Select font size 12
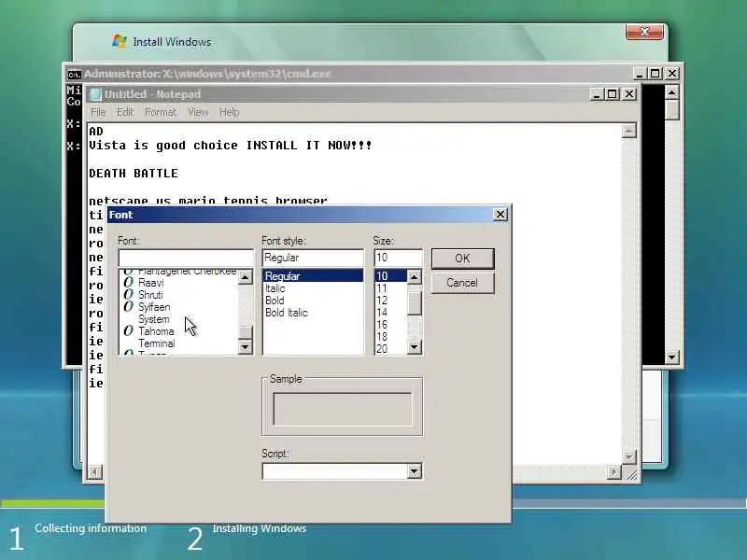Viewport: 747px width, 560px height. tap(382, 301)
